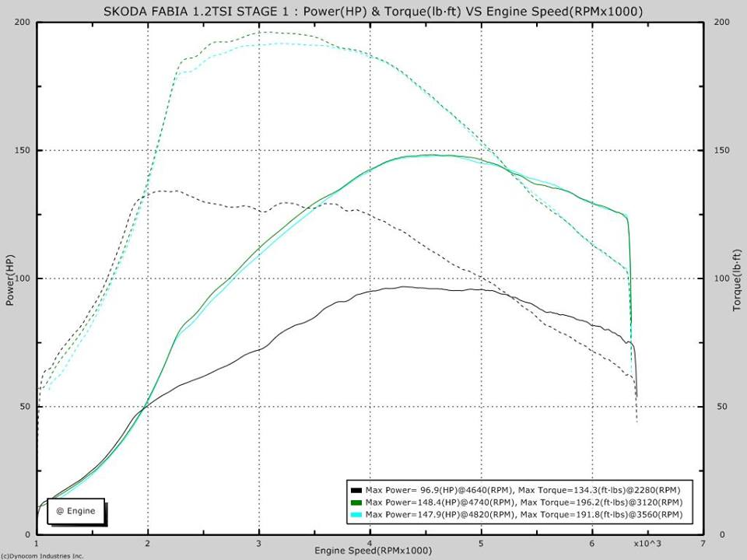Click x-axis tick label 3
Viewport: 747px width, 560px height.
click(x=258, y=544)
